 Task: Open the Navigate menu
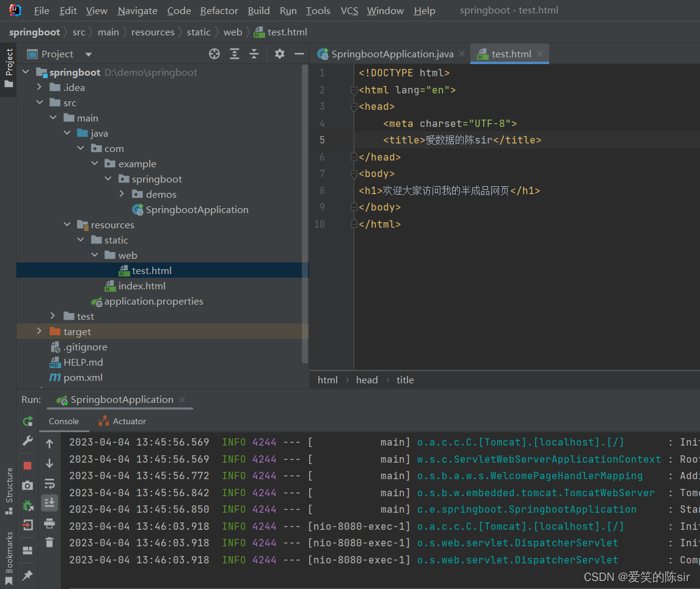pyautogui.click(x=137, y=11)
